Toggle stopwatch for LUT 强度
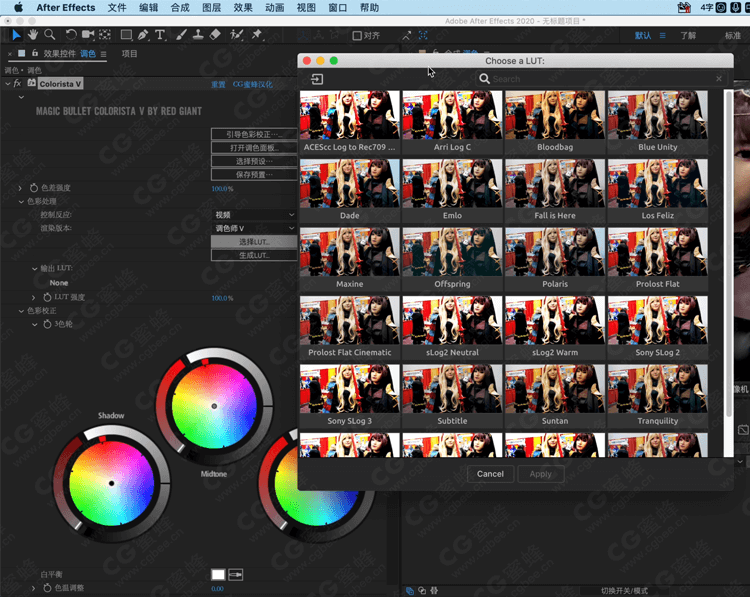The width and height of the screenshot is (750, 611). [47, 297]
